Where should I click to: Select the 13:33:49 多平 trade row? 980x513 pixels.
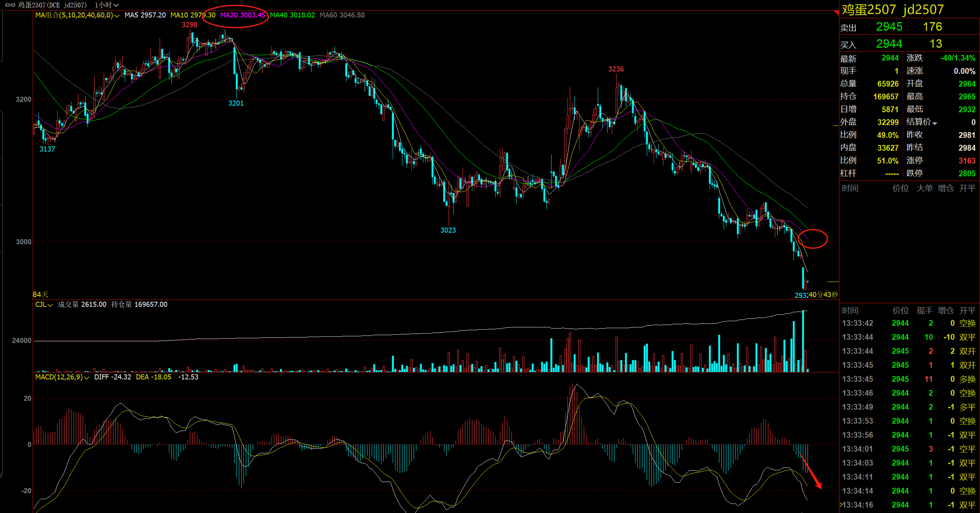click(909, 407)
